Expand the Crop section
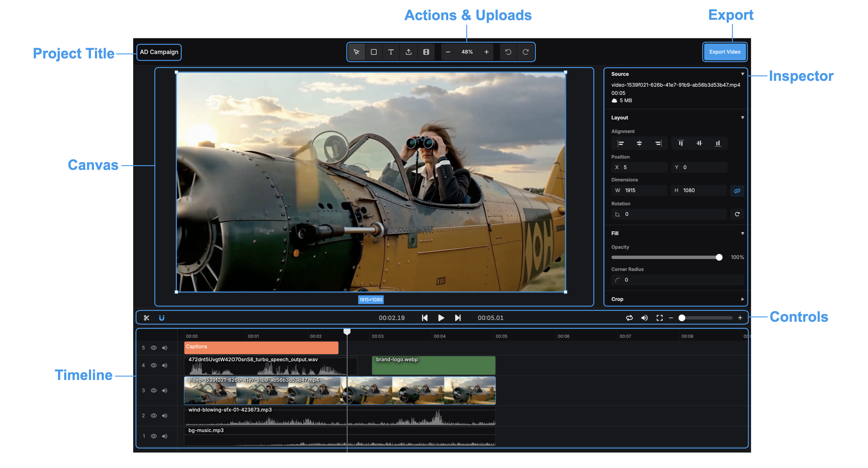The image size is (868, 468). coord(742,299)
